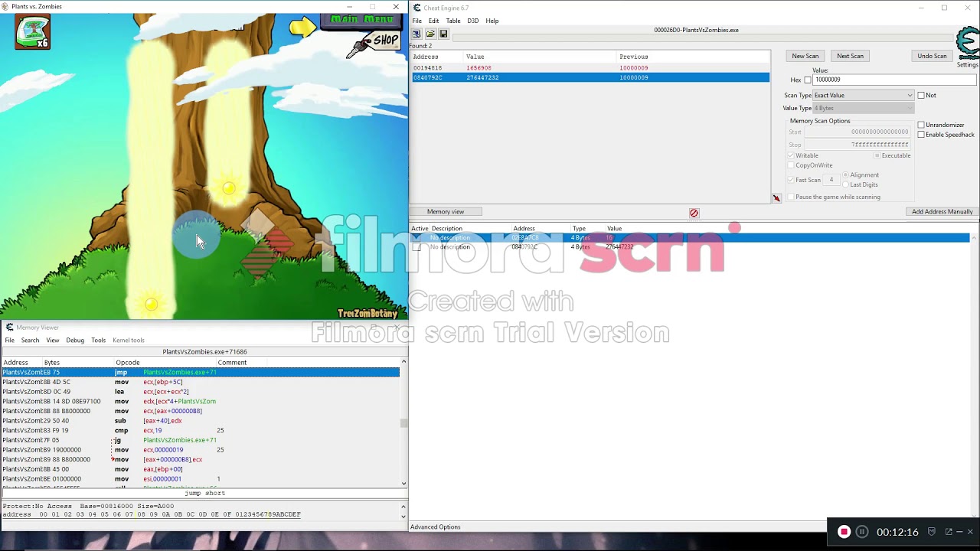Open Cheat Engine Edit menu
Viewport: 980px width, 551px height.
pos(434,21)
